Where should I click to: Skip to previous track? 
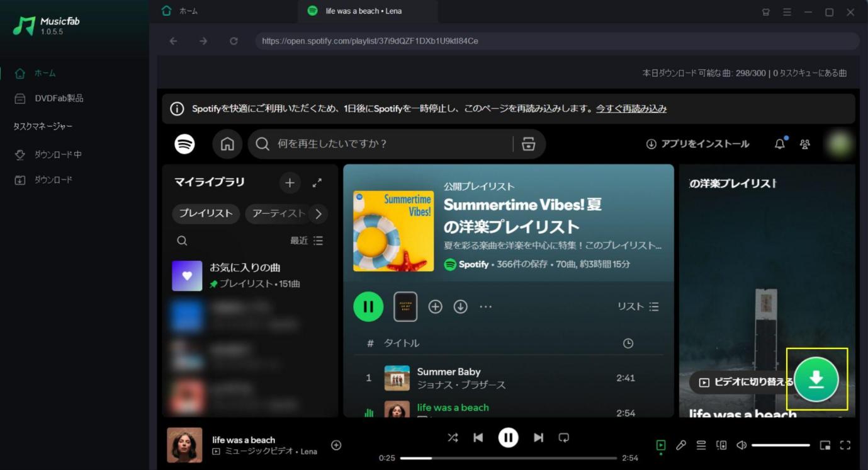coord(478,437)
